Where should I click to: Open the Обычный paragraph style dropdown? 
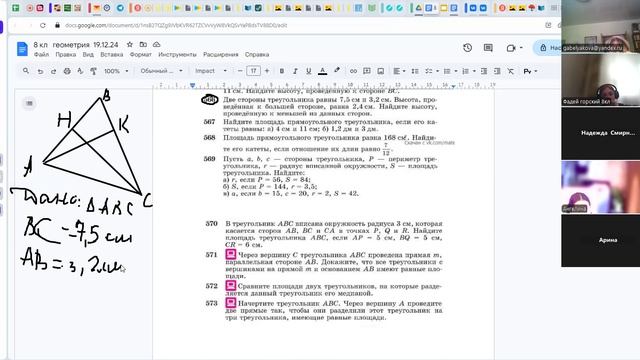[161, 71]
